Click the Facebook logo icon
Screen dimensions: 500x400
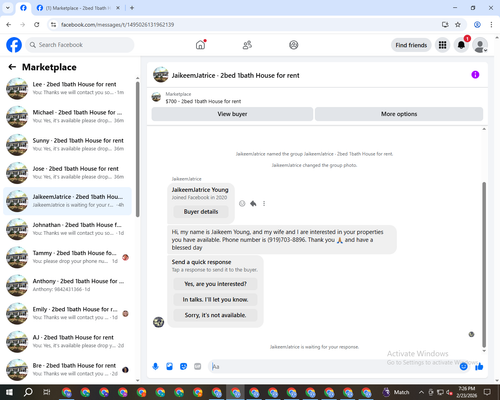coord(14,45)
